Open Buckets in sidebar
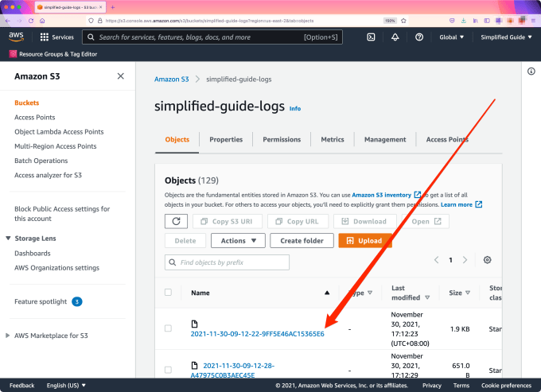541x392 pixels. (x=26, y=103)
